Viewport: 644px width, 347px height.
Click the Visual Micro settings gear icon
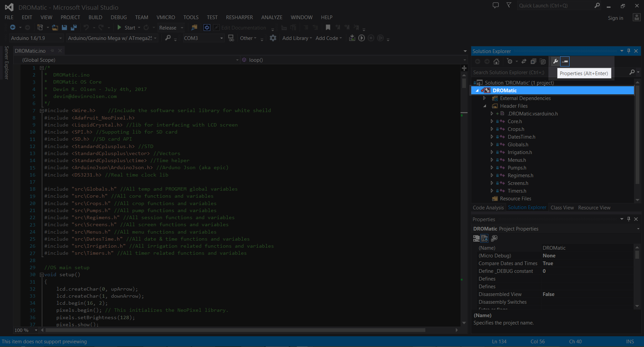(273, 38)
